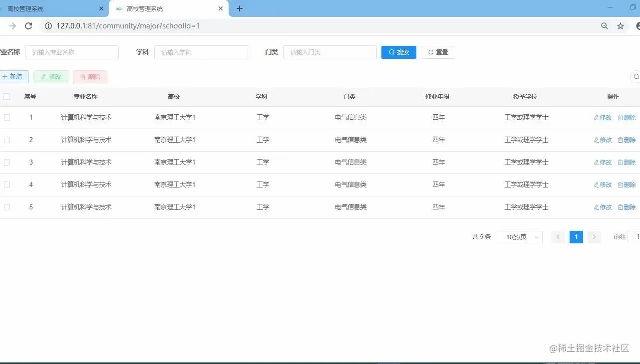This screenshot has width=640, height=364.
Task: Click the 新增 add button
Action: pos(13,77)
